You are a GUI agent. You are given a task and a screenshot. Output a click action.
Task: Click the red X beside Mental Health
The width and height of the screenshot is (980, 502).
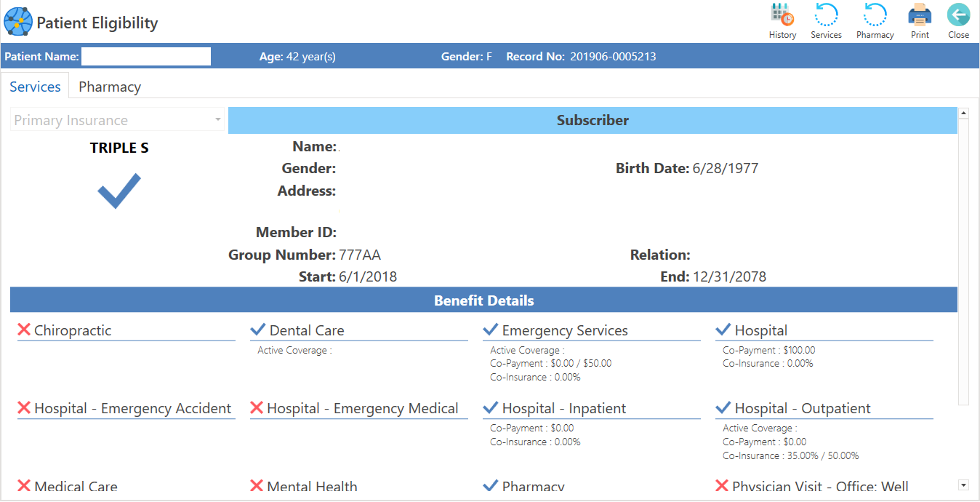(257, 485)
